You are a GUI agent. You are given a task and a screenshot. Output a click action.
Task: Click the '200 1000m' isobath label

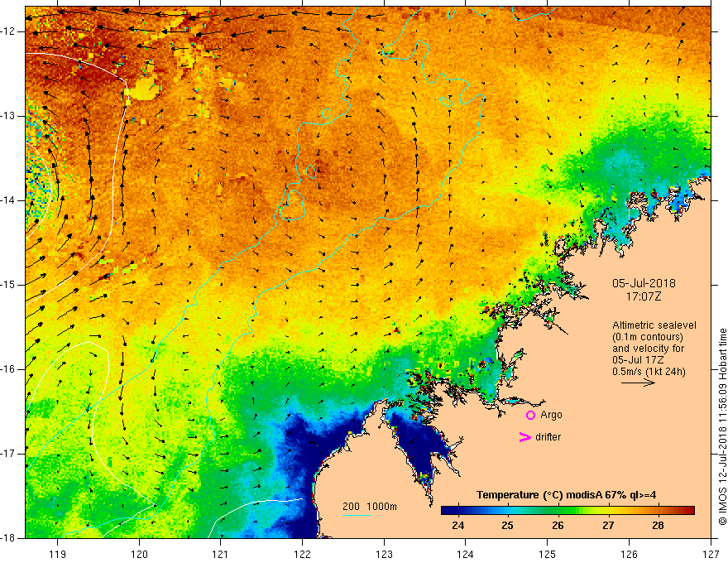click(x=370, y=507)
